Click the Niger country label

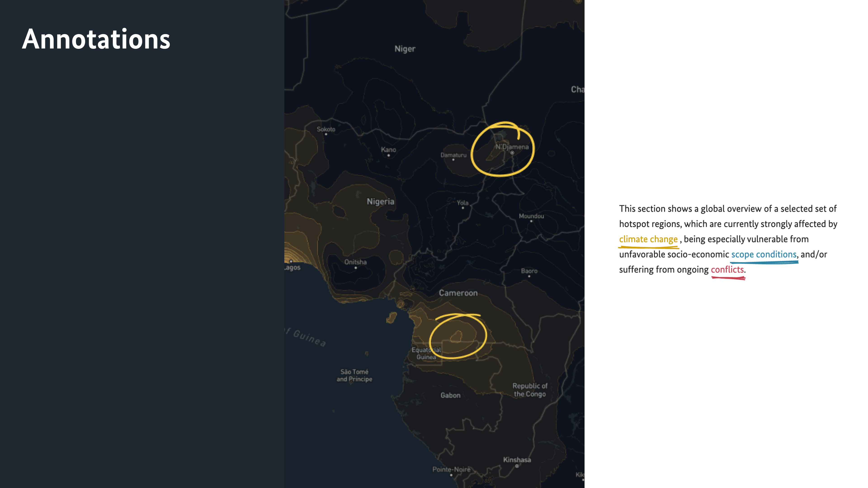405,49
